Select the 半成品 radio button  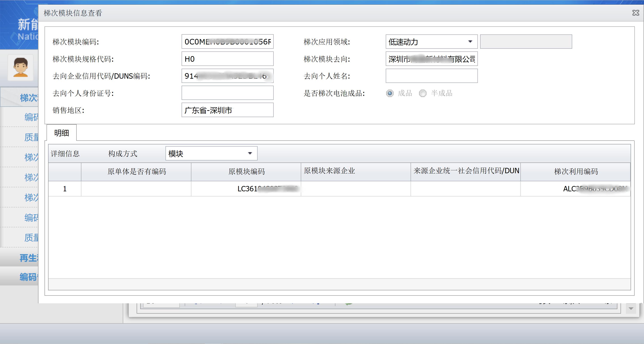(x=422, y=93)
